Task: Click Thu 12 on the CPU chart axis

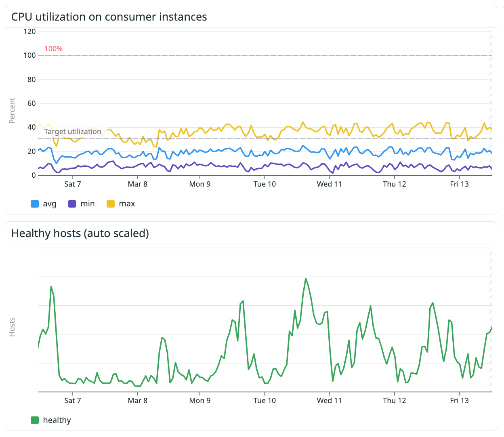Action: pyautogui.click(x=395, y=184)
